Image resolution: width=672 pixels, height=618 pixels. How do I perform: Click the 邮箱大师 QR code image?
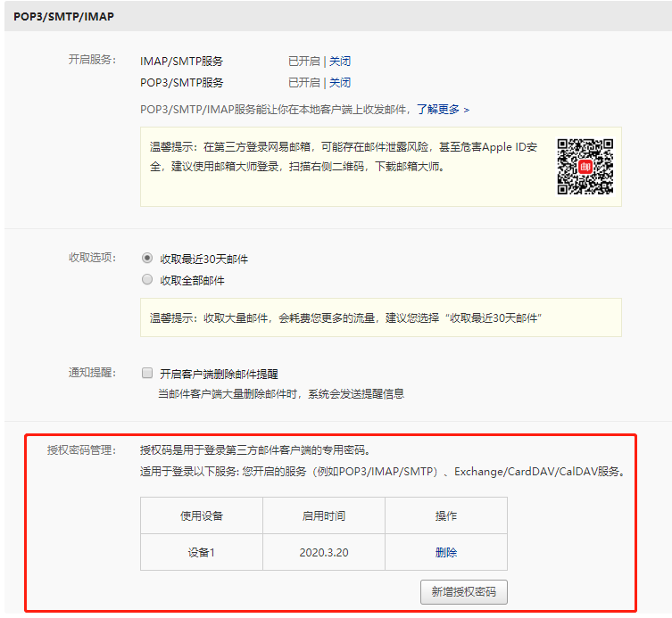(585, 166)
